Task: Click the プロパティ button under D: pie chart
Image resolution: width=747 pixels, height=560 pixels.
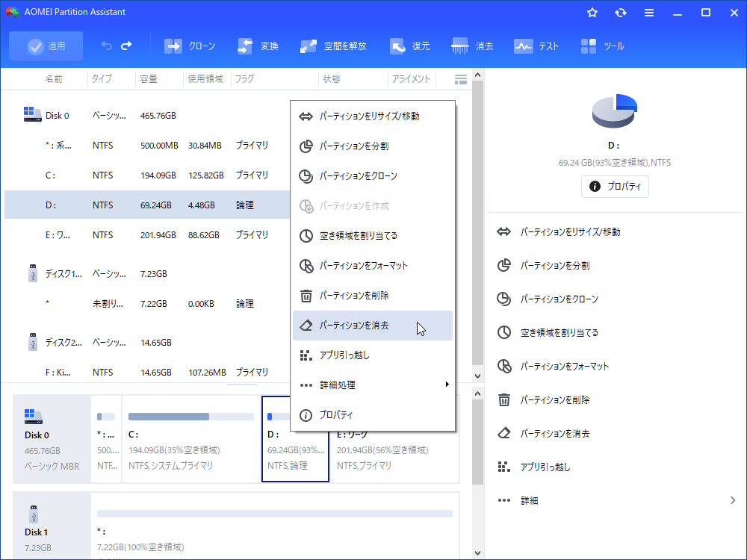Action: pos(615,186)
